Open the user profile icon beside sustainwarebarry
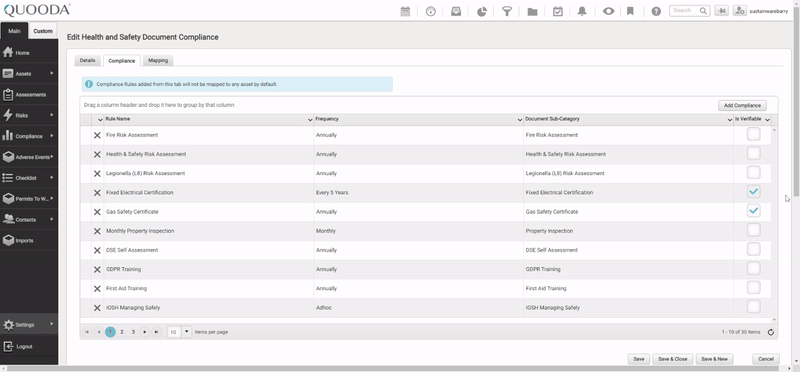The width and height of the screenshot is (800, 372). (x=740, y=11)
